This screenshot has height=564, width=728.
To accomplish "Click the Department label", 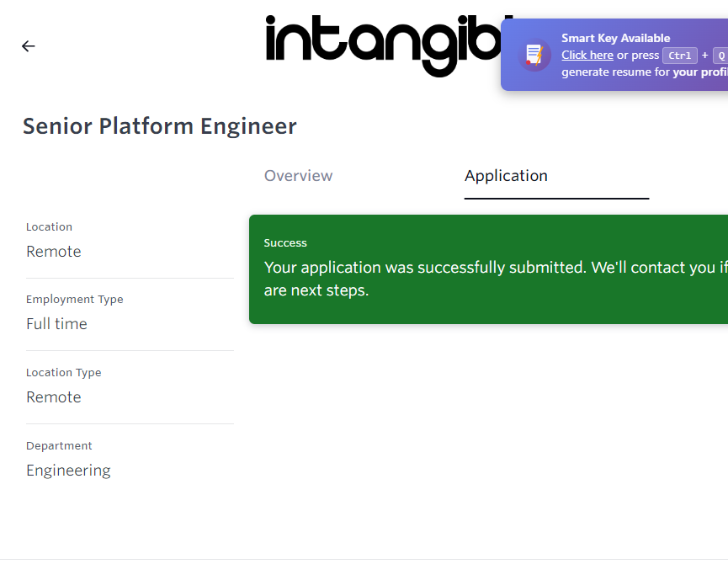I will tap(59, 446).
